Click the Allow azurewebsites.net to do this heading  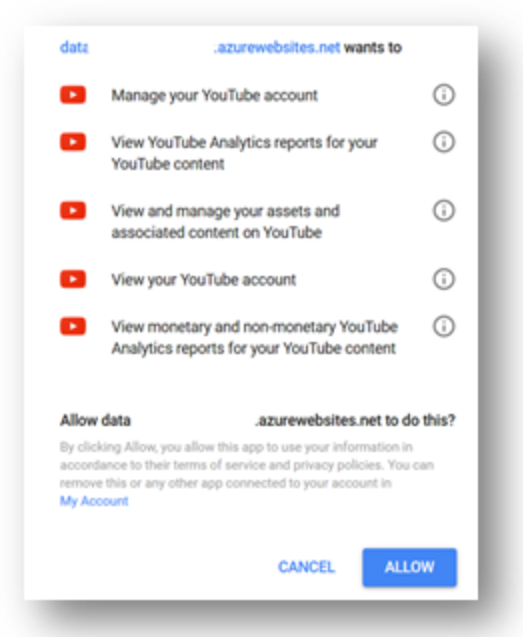point(258,420)
